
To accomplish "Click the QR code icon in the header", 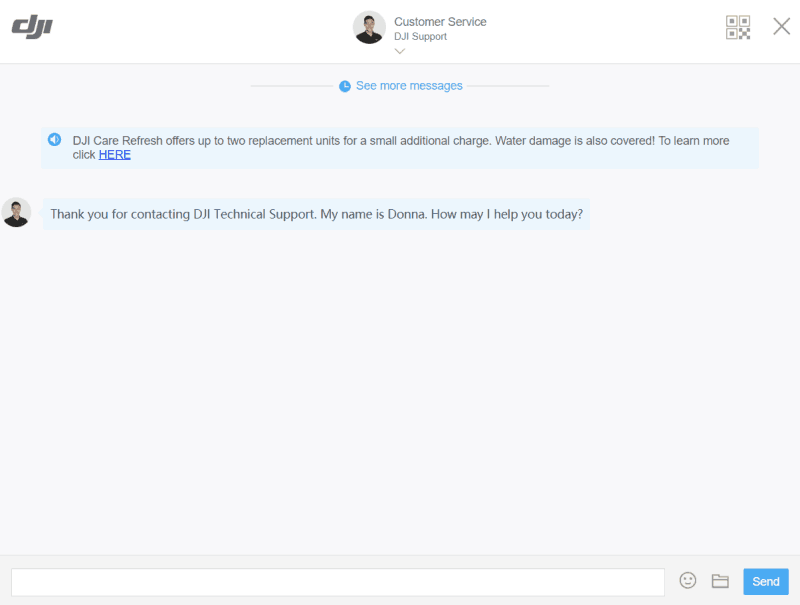I will [x=738, y=27].
